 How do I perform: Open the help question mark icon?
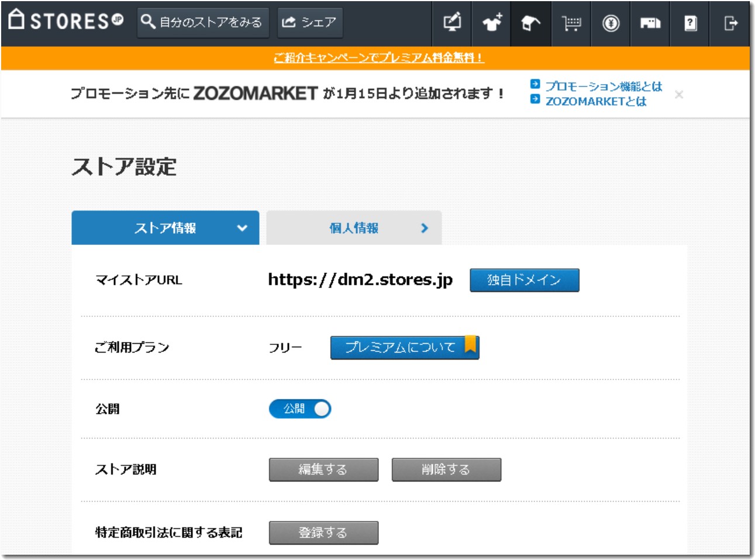[x=690, y=23]
